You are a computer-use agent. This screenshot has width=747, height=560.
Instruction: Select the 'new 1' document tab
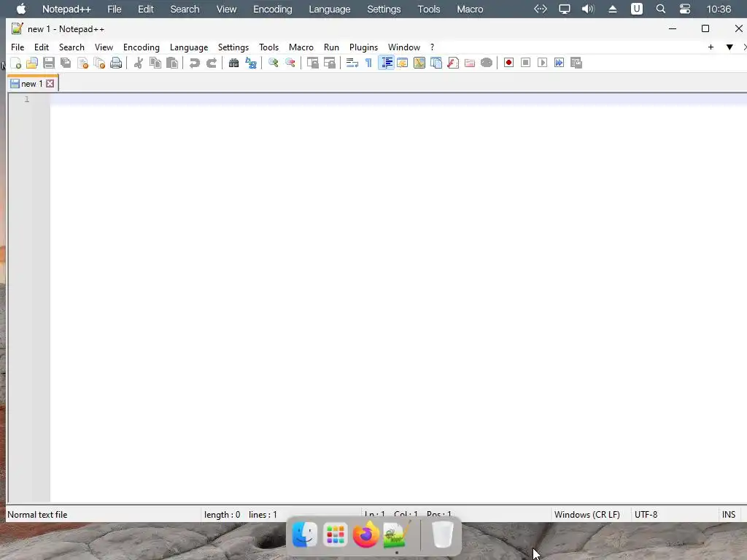(32, 84)
